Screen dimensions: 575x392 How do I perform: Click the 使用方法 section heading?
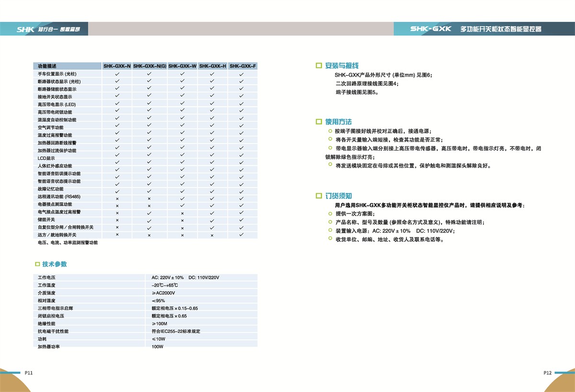point(338,122)
